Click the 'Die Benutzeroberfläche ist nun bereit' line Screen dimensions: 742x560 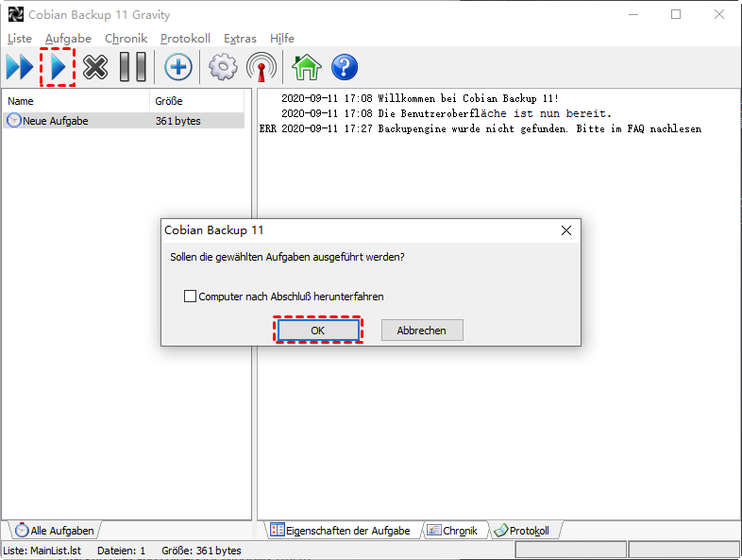tap(447, 113)
